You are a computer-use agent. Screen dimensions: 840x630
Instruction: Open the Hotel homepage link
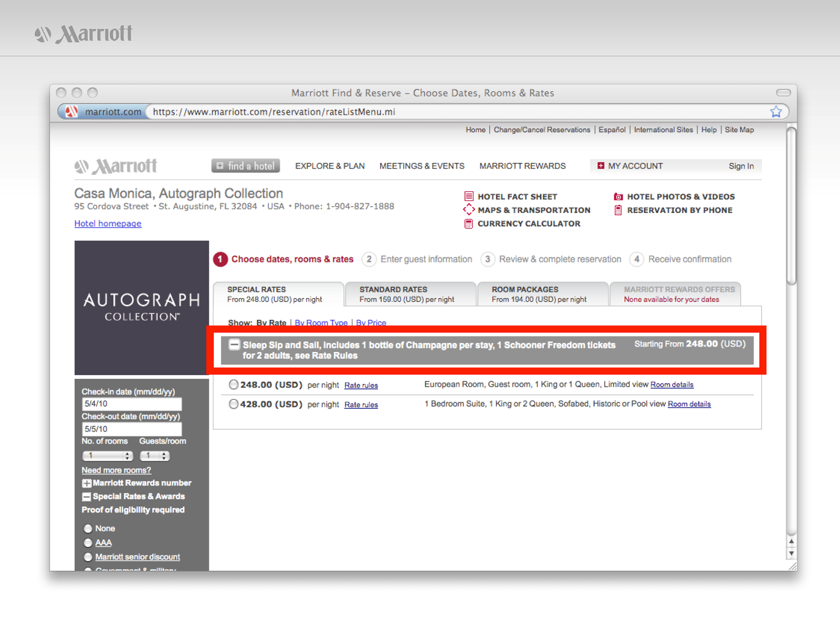pos(108,224)
